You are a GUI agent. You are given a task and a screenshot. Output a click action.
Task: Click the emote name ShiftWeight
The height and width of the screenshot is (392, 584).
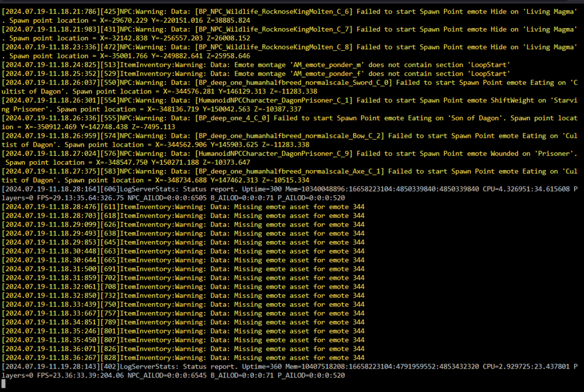click(x=513, y=100)
